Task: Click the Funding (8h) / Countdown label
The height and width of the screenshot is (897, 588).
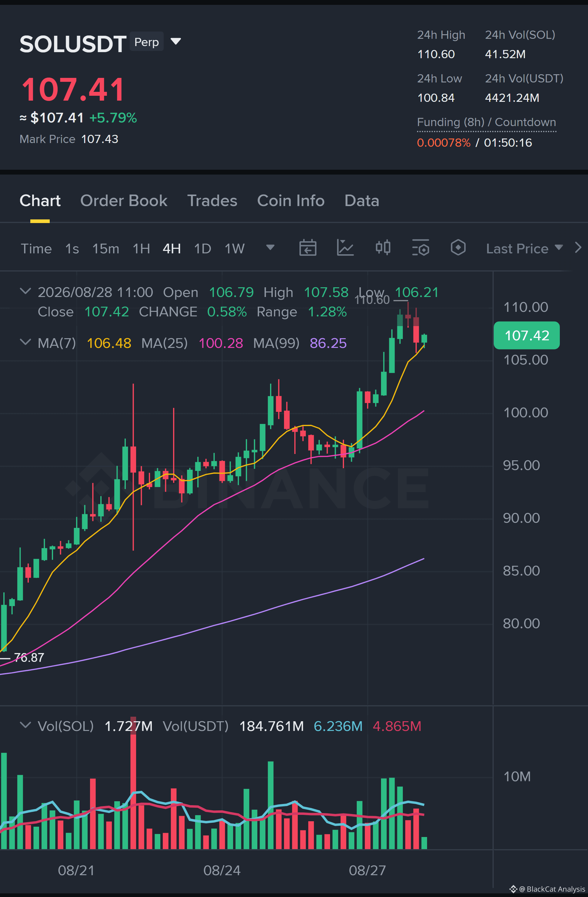Action: 486,122
